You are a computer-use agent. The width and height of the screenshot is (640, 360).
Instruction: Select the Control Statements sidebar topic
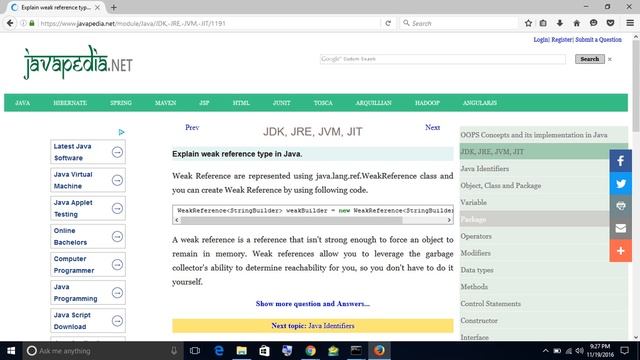[x=491, y=303]
